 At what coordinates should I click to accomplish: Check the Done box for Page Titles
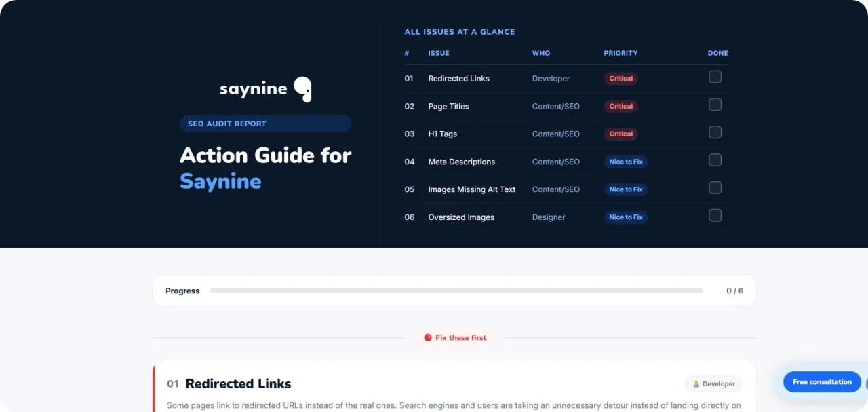point(715,105)
